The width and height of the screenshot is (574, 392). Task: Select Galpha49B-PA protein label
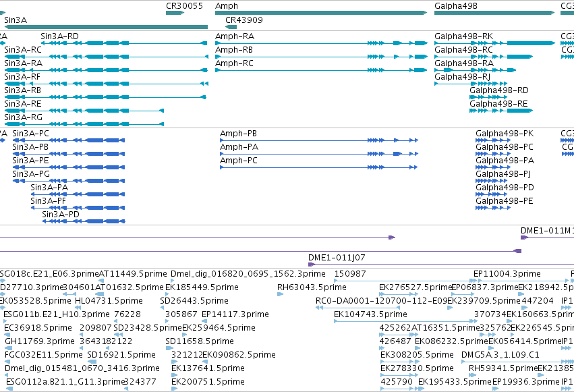tap(505, 161)
